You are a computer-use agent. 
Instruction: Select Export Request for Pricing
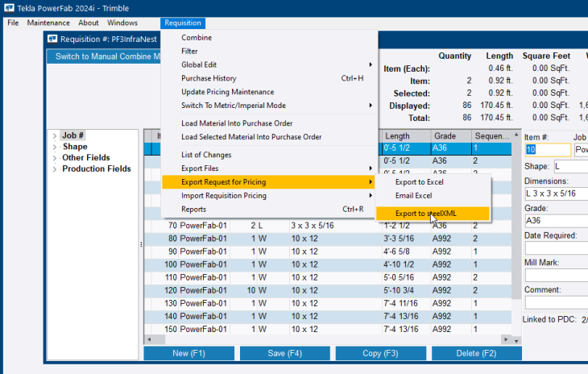coord(269,182)
